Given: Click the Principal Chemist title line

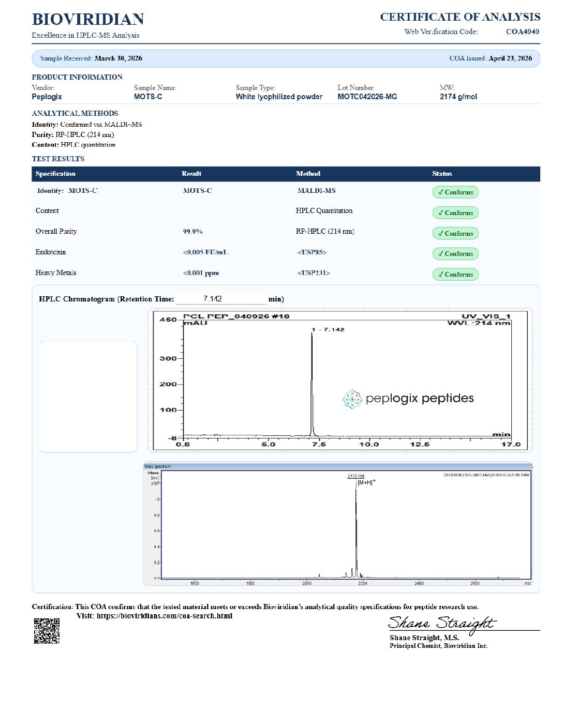Looking at the screenshot, I should pyautogui.click(x=439, y=646).
